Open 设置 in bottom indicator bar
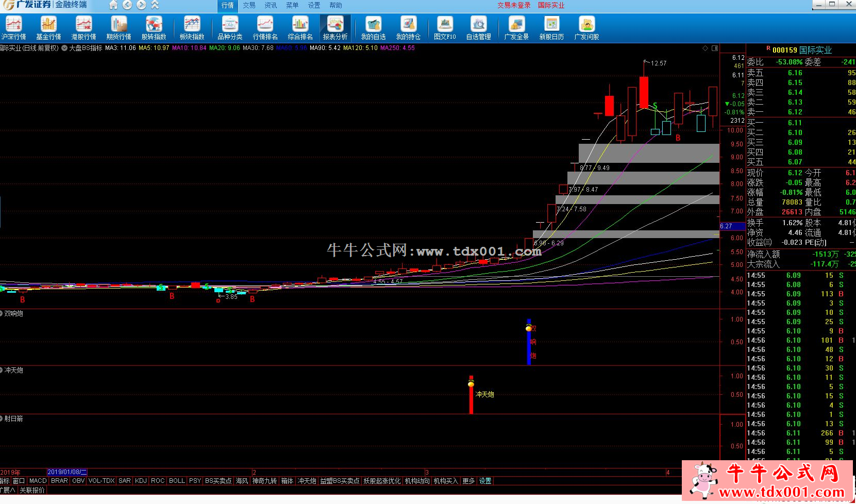Viewport: 856px width, 504px height. [x=485, y=481]
